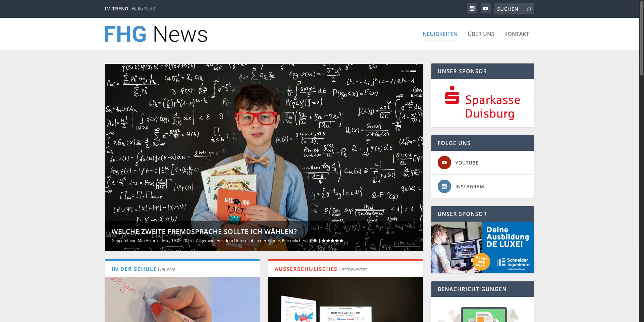The image size is (644, 322).
Task: Open the 'Aus dem Unterricht' category link
Action: click(x=235, y=241)
